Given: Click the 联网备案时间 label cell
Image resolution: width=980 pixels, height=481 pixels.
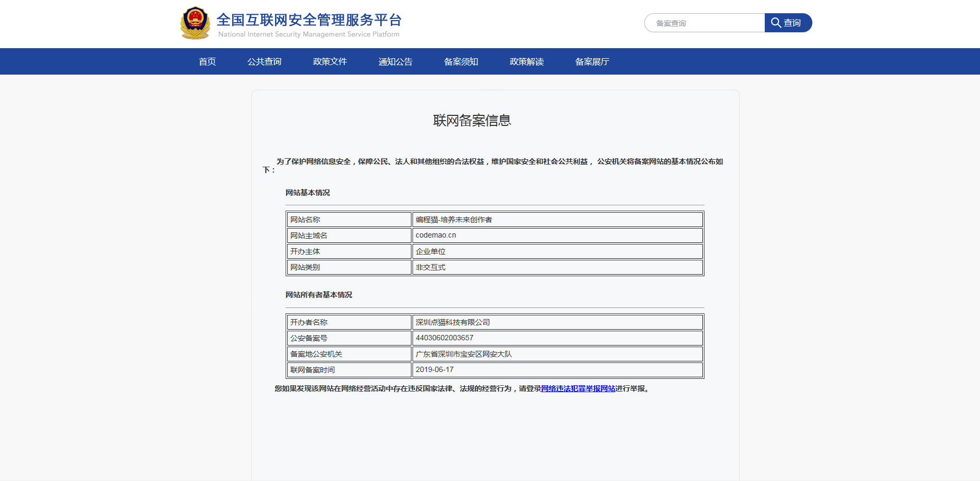Looking at the screenshot, I should pyautogui.click(x=349, y=370).
